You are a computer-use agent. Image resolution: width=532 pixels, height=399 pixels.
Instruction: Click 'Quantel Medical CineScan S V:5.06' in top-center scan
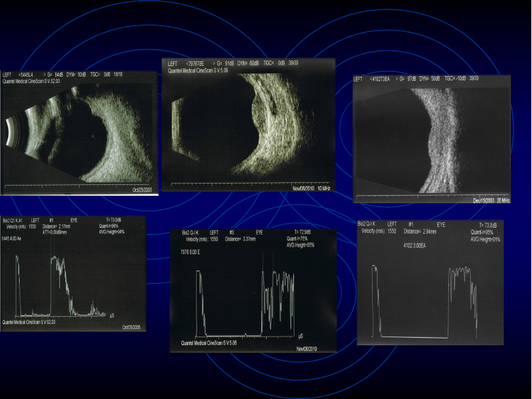click(x=198, y=71)
